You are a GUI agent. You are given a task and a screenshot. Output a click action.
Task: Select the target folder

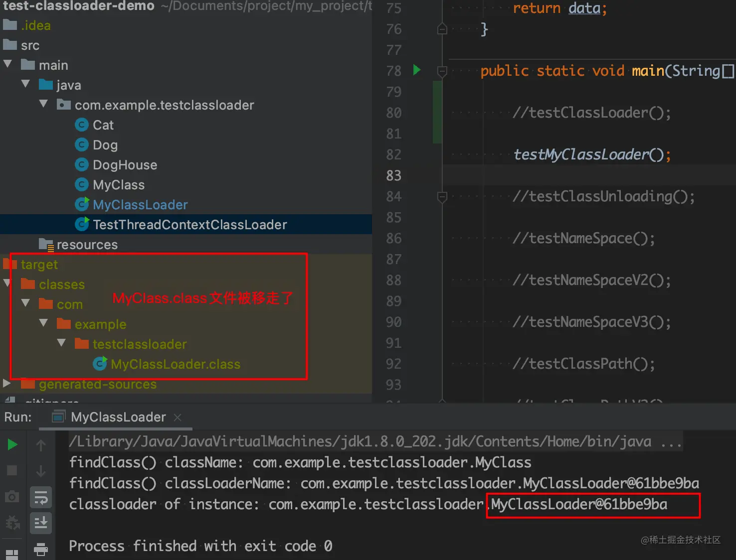pos(39,265)
